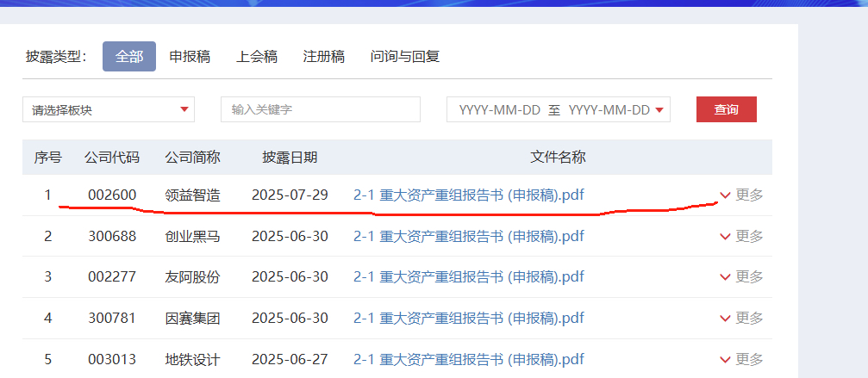Image resolution: width=868 pixels, height=378 pixels.
Task: Click disclosure date 2025-06-27
Action: pos(290,360)
